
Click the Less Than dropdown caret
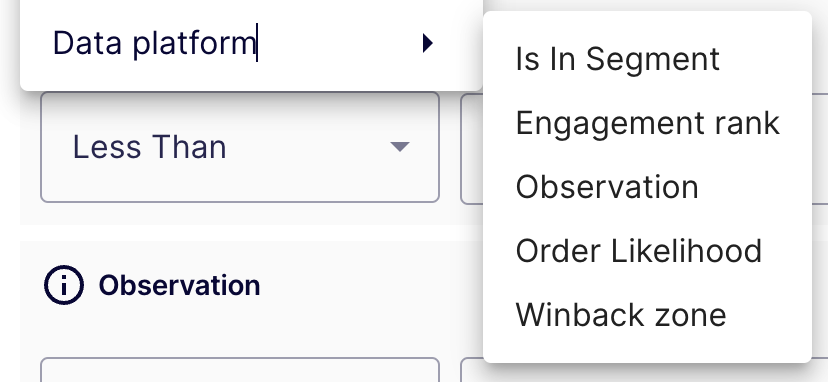(x=400, y=147)
